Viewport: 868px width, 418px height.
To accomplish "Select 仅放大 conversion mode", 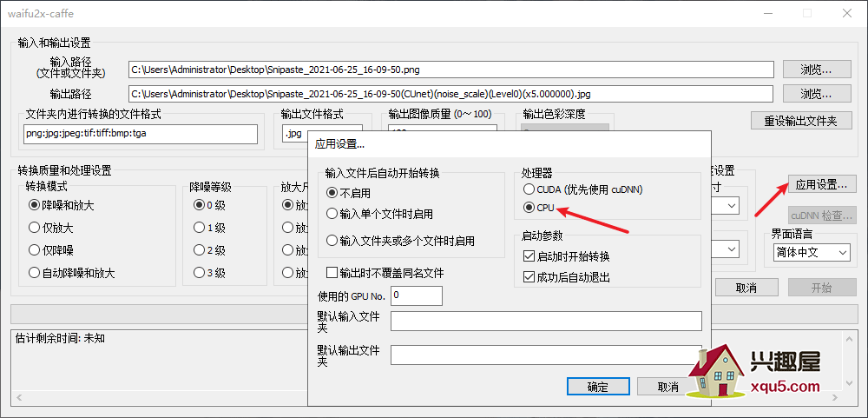I will click(x=51, y=228).
